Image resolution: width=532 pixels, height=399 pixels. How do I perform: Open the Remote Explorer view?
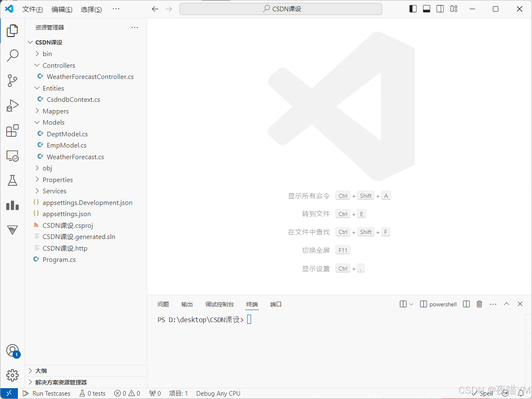click(x=12, y=156)
